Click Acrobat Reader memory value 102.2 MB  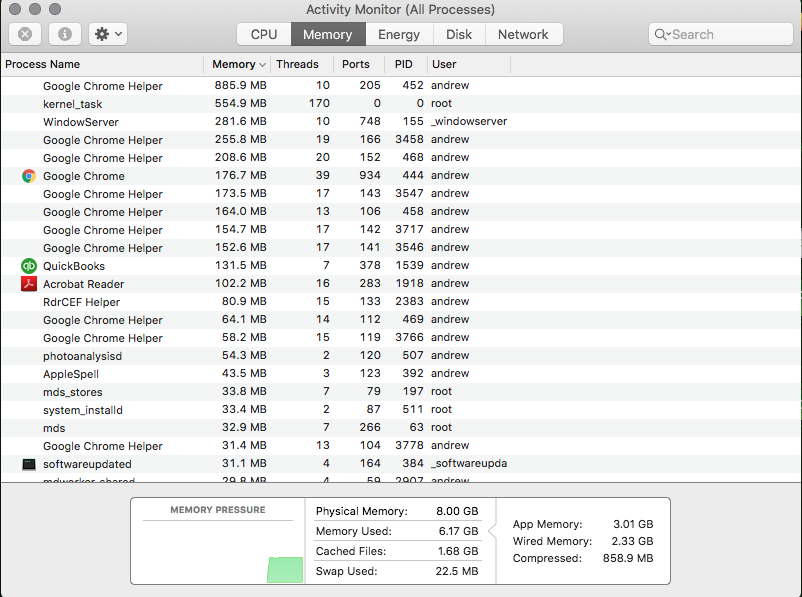click(240, 283)
